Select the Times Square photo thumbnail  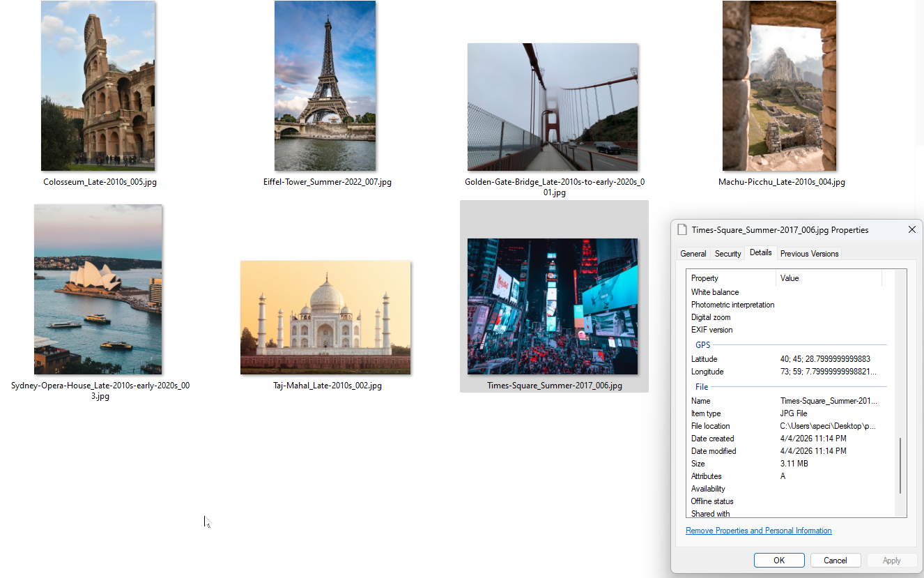[553, 306]
